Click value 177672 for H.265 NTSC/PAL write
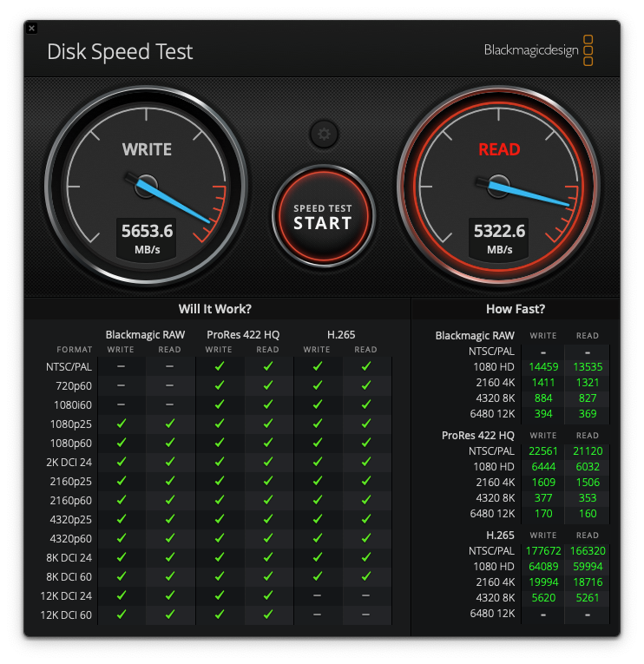Image resolution: width=644 pixels, height=664 pixels. (x=543, y=551)
